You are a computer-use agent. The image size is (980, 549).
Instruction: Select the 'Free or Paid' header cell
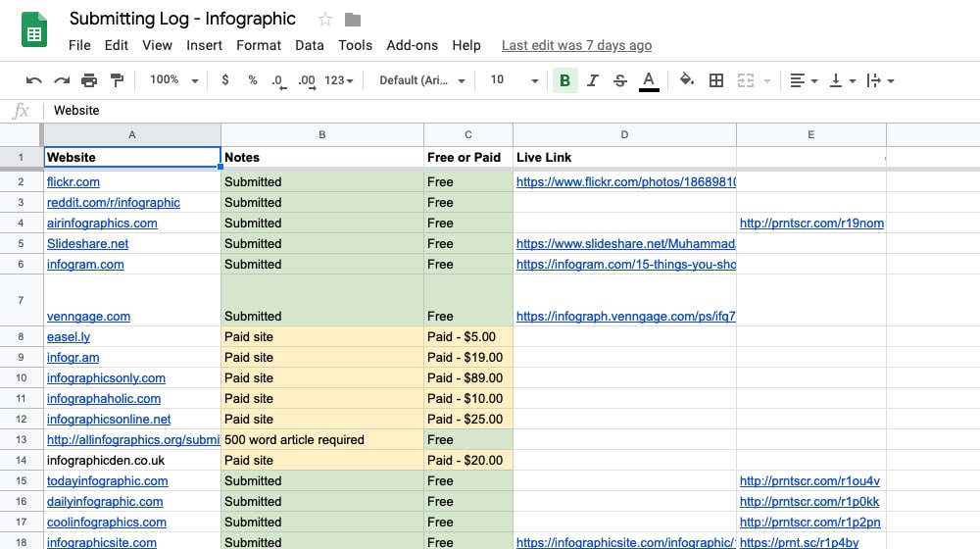coord(468,158)
